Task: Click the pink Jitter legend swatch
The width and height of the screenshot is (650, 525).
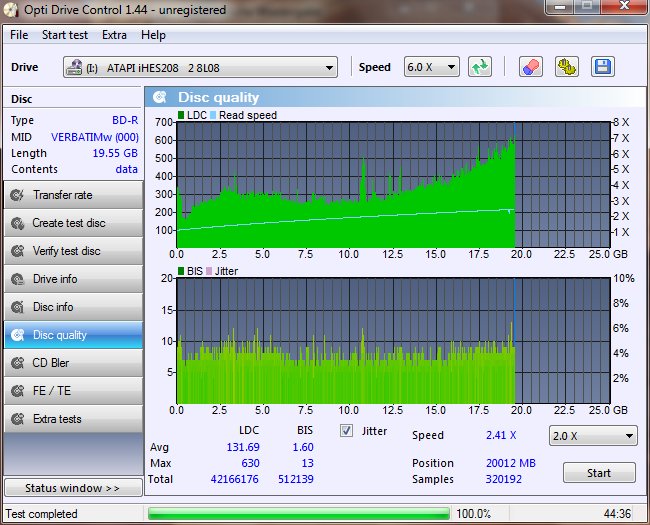Action: [209, 271]
